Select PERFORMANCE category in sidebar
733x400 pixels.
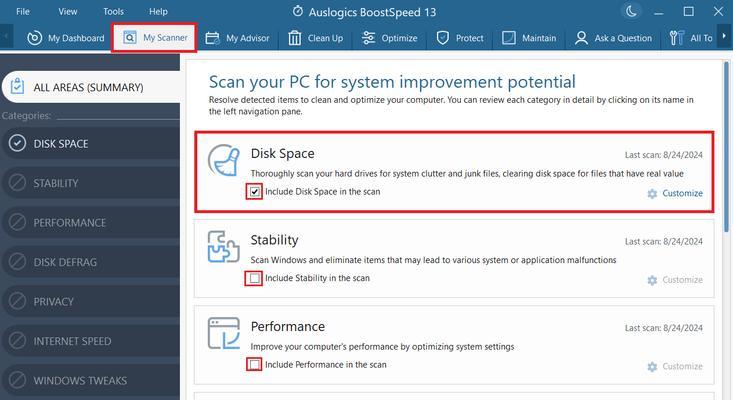click(x=91, y=222)
